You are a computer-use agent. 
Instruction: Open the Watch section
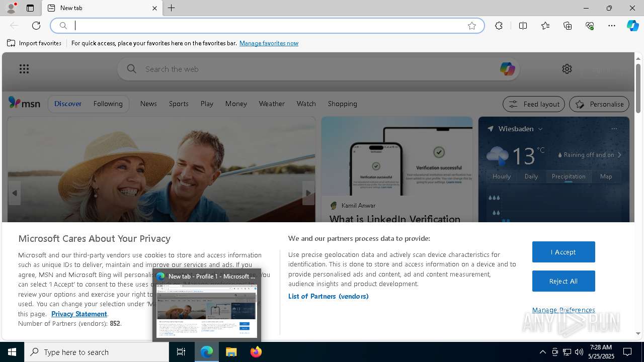tap(306, 104)
